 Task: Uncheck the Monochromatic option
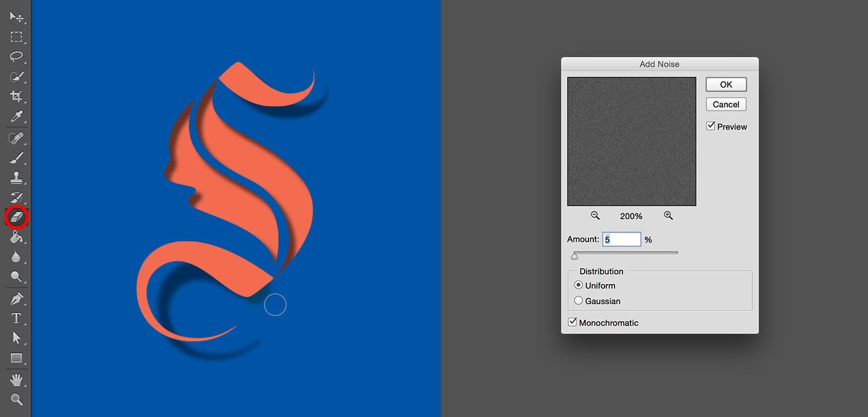click(x=572, y=322)
